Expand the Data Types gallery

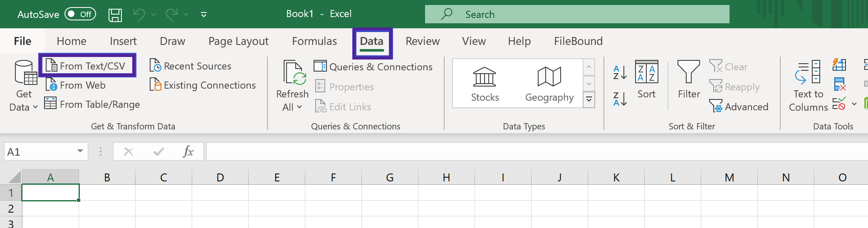[589, 100]
